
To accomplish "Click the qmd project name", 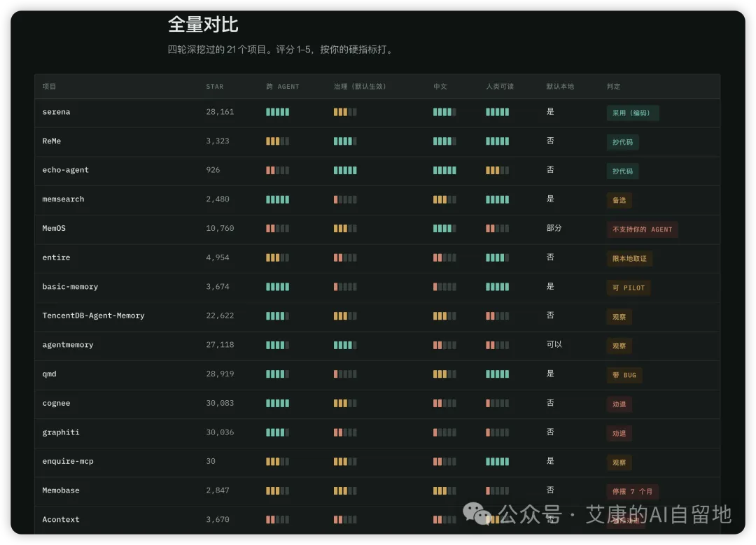I will coord(49,374).
